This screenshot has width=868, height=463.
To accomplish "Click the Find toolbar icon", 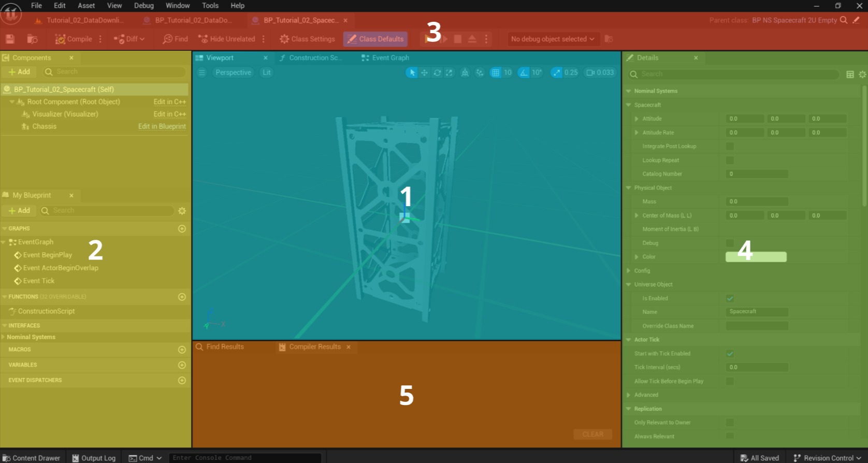I will tap(175, 39).
